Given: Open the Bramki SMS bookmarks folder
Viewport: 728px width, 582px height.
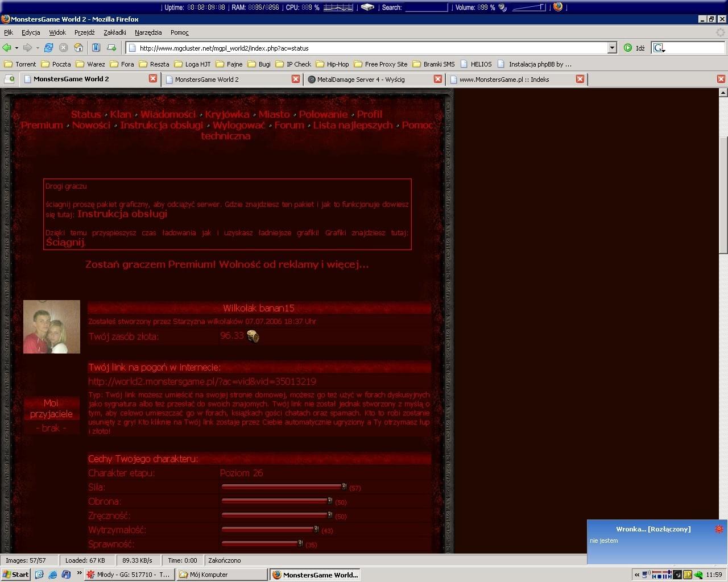Looking at the screenshot, I should [x=433, y=64].
